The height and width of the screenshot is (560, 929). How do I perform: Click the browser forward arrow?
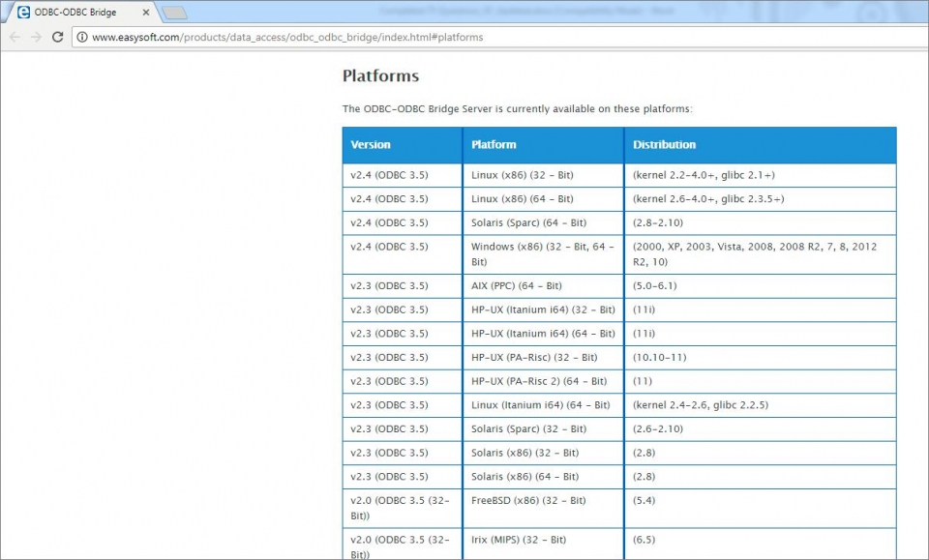[36, 37]
